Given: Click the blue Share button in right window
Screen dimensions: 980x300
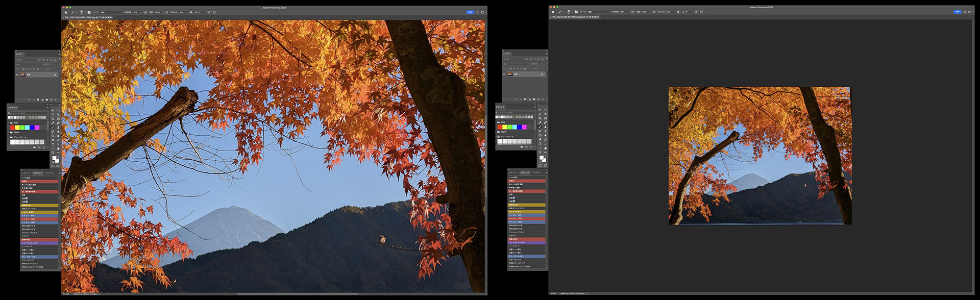Looking at the screenshot, I should click(957, 12).
